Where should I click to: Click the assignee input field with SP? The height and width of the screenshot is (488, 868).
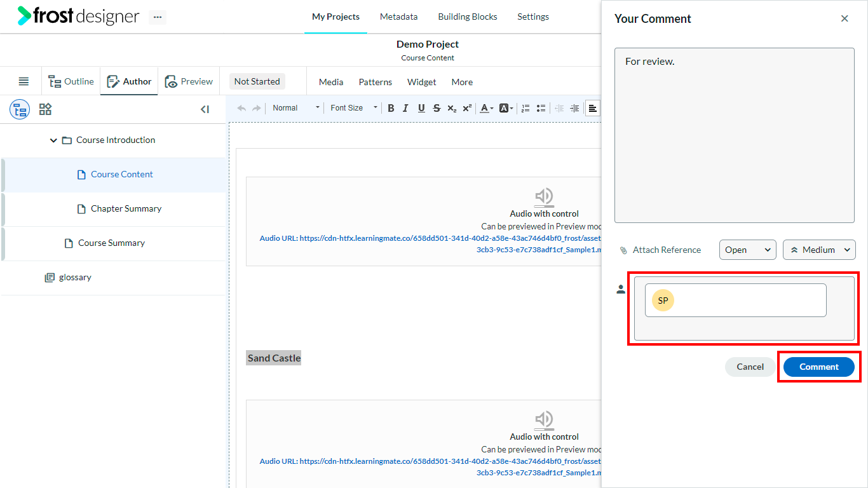click(x=736, y=300)
